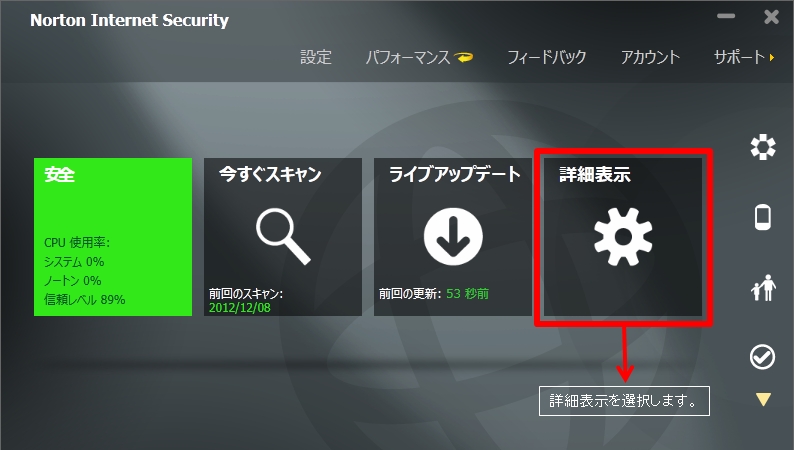Open the family parental control sidebar icon
This screenshot has height=450, width=794.
(763, 288)
